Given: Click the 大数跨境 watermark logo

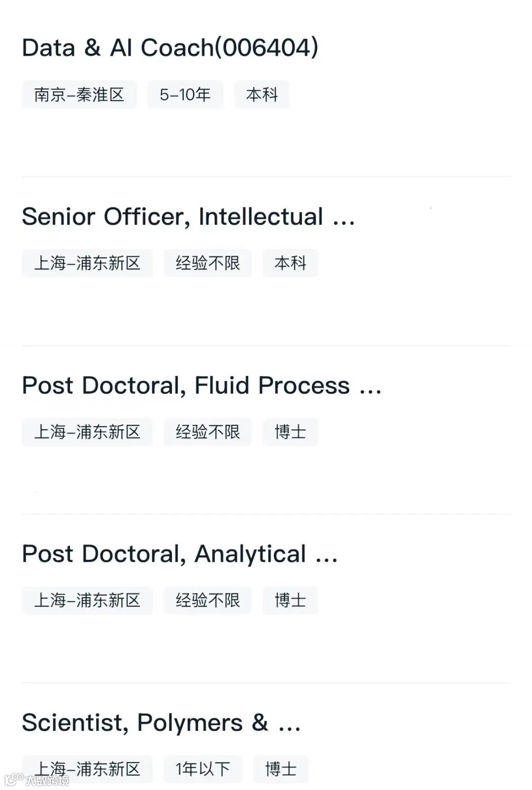Looking at the screenshot, I should point(37,780).
